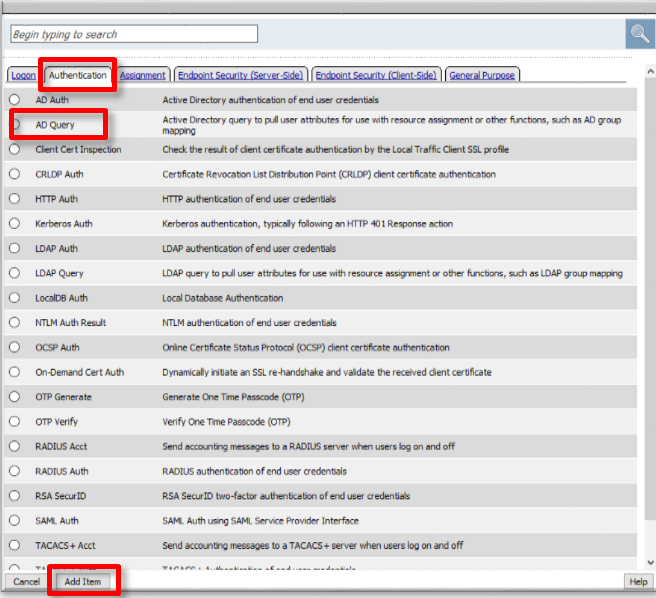Click 'Verify One Time Passcode (OTP)' text
656x598 pixels.
(x=226, y=421)
